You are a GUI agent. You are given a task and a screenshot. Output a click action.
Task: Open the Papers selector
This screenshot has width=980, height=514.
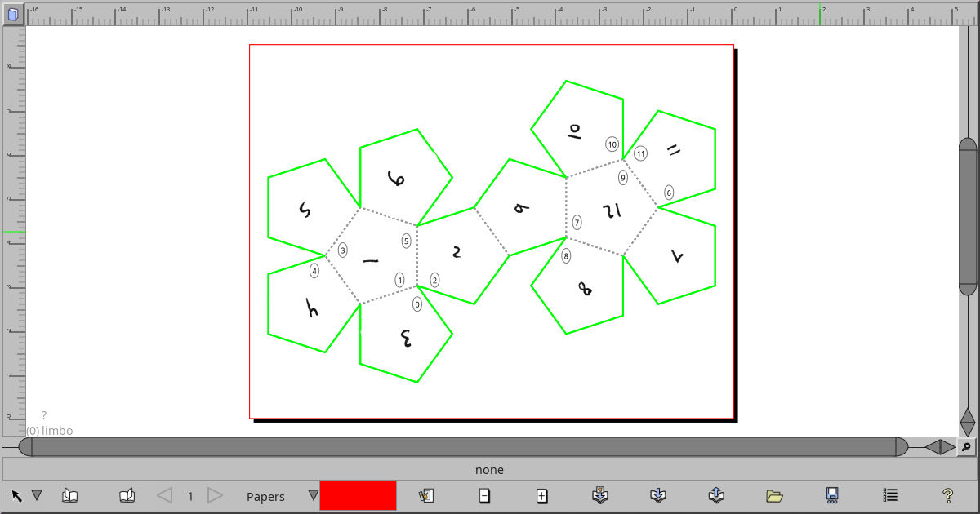click(x=265, y=496)
